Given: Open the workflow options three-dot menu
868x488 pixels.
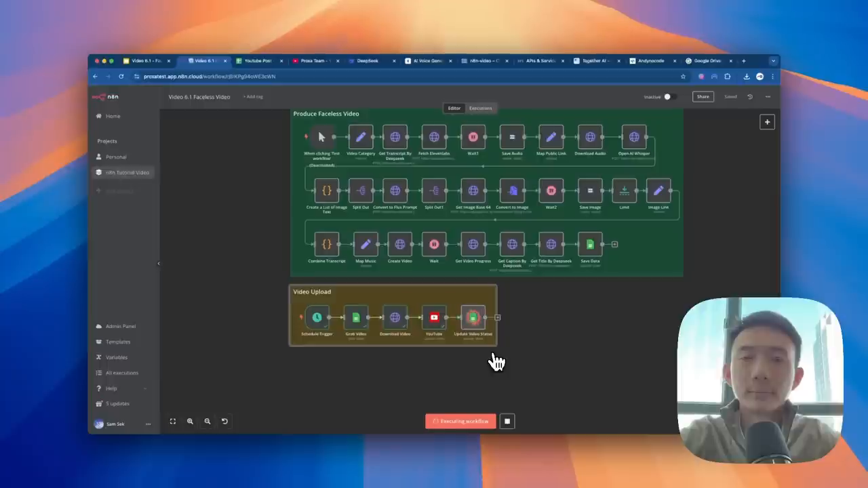Looking at the screenshot, I should [768, 97].
